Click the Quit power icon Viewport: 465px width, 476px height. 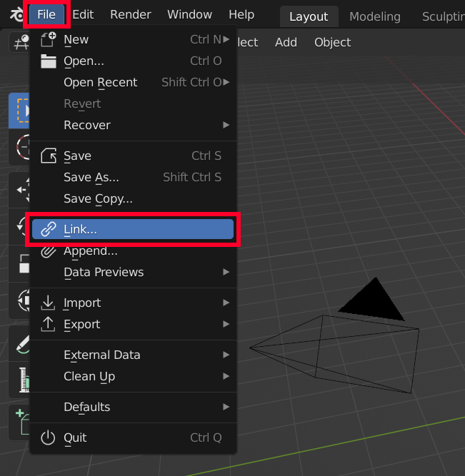pyautogui.click(x=48, y=437)
